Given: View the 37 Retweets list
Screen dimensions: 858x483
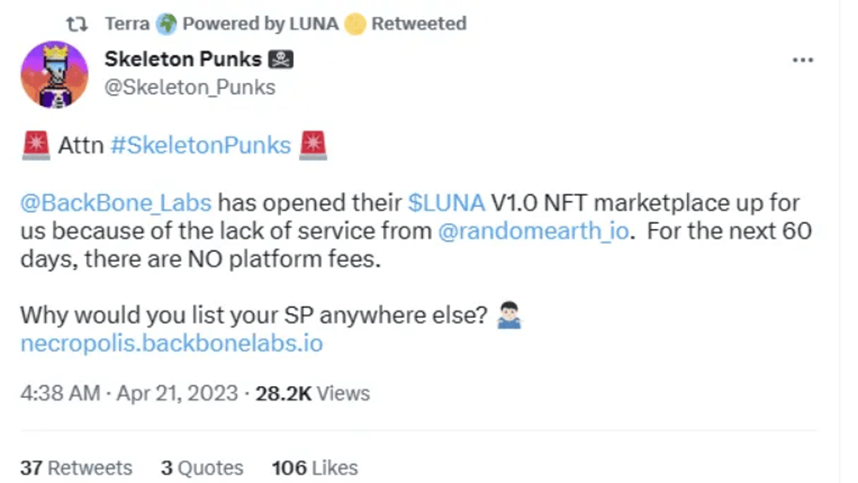Looking at the screenshot, I should click(x=76, y=467).
